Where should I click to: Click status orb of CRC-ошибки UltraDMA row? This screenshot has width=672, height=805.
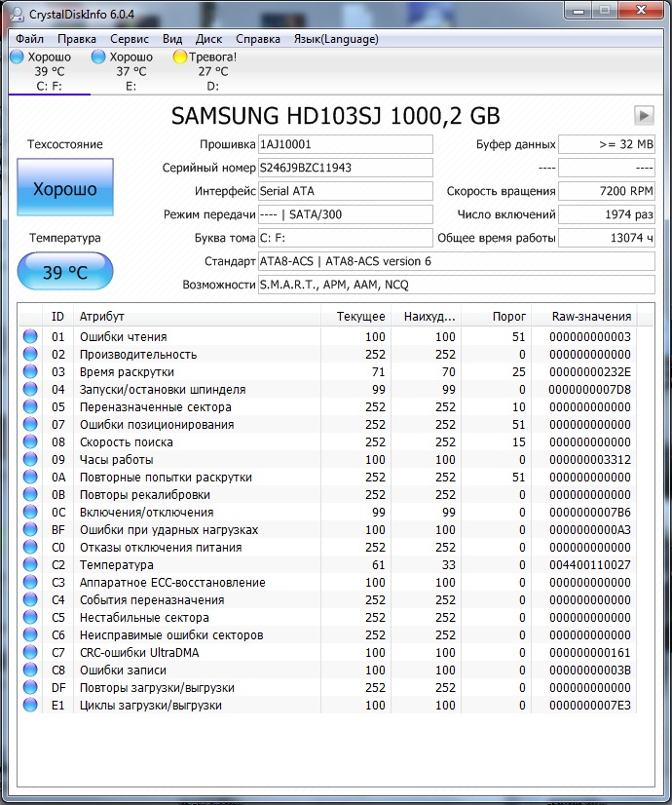tap(30, 652)
